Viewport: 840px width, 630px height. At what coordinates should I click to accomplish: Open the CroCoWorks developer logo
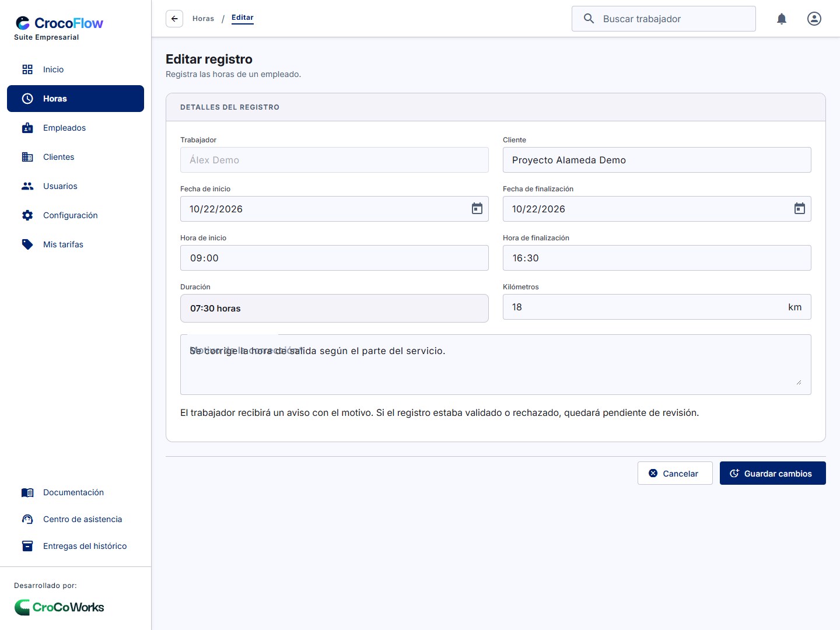click(59, 607)
